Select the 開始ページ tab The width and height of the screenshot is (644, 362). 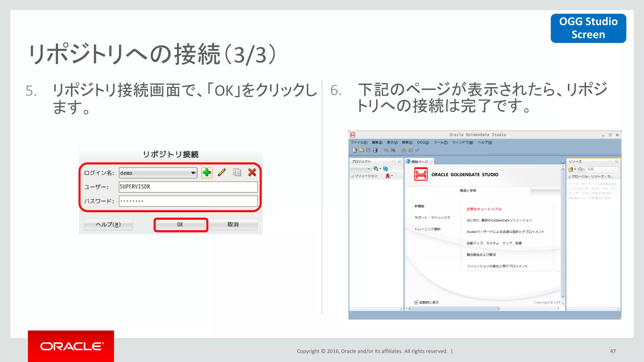[419, 162]
